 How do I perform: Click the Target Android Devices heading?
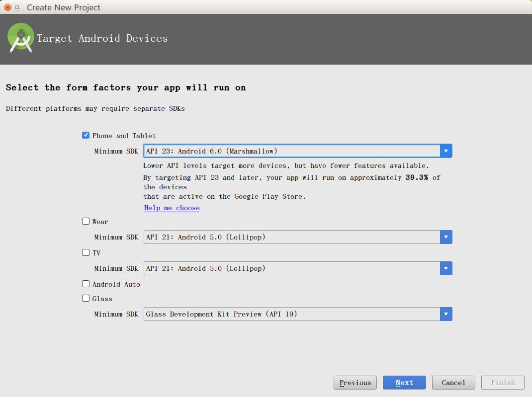click(x=102, y=38)
